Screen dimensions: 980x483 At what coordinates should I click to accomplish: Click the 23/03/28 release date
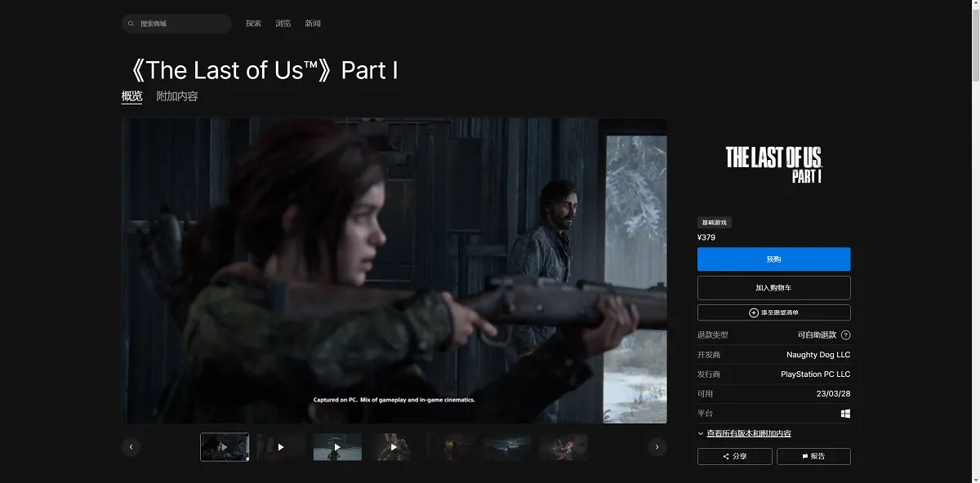[x=835, y=394]
